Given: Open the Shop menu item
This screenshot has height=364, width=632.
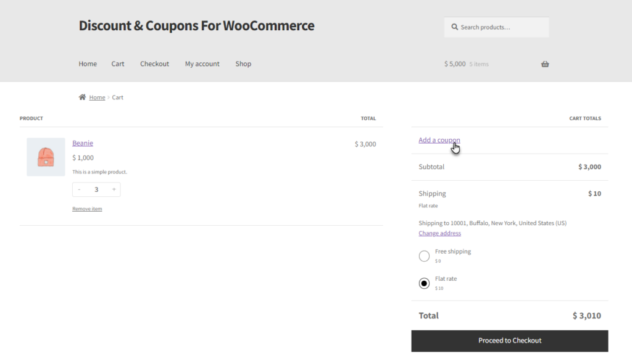Looking at the screenshot, I should (x=243, y=64).
